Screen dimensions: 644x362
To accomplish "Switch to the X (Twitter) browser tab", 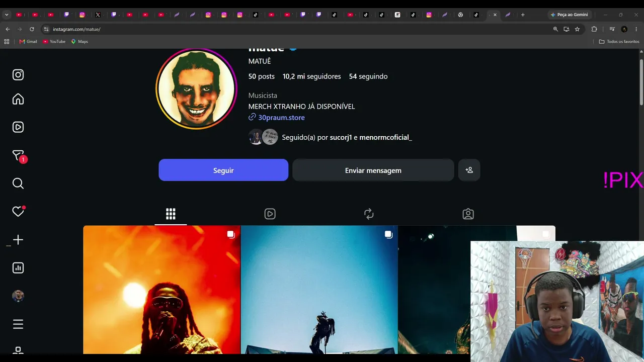I will [98, 15].
